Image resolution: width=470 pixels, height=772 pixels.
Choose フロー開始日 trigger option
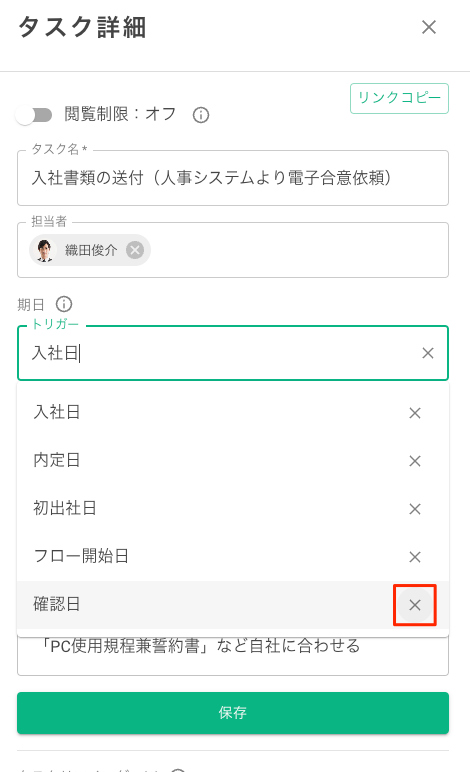[212, 556]
